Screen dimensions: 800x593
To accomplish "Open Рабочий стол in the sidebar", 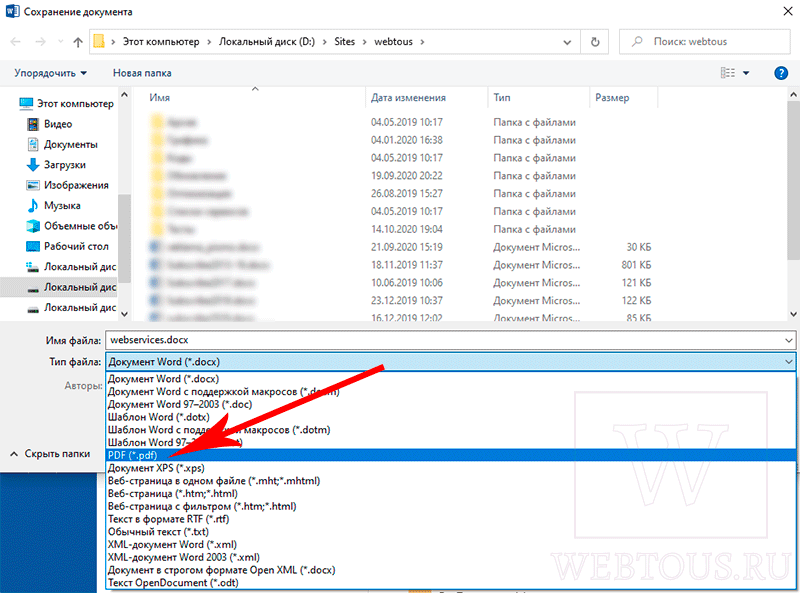I will (x=76, y=246).
